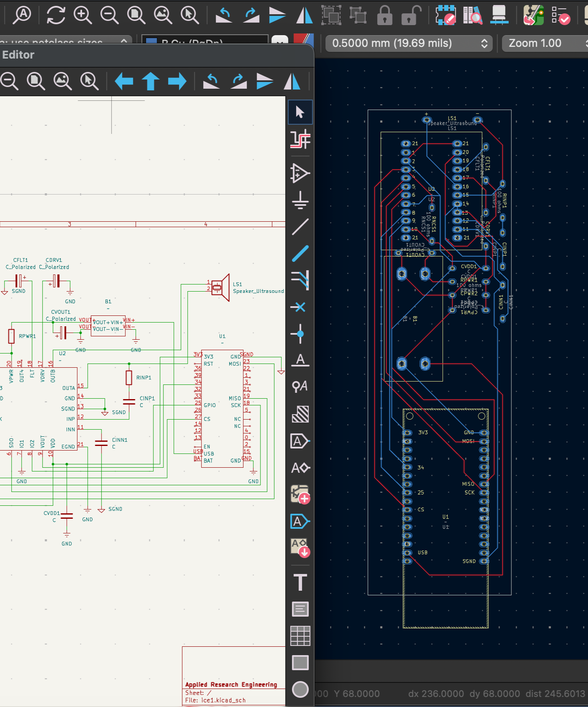Click the Update PCB from Schematic icon
Screen dimensions: 588x707
(534, 15)
